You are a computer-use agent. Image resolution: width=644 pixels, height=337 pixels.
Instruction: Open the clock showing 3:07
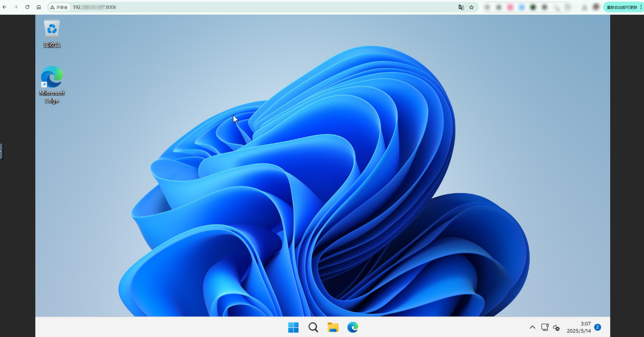click(x=579, y=327)
